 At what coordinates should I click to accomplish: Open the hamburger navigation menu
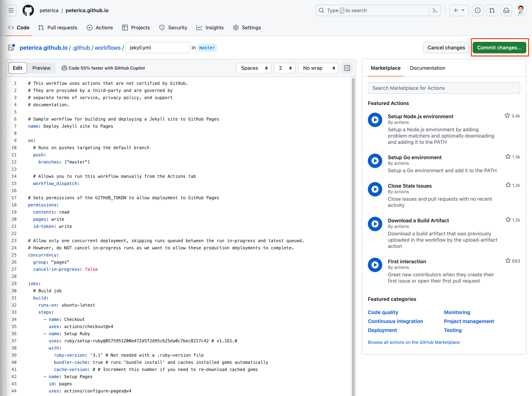tap(11, 10)
